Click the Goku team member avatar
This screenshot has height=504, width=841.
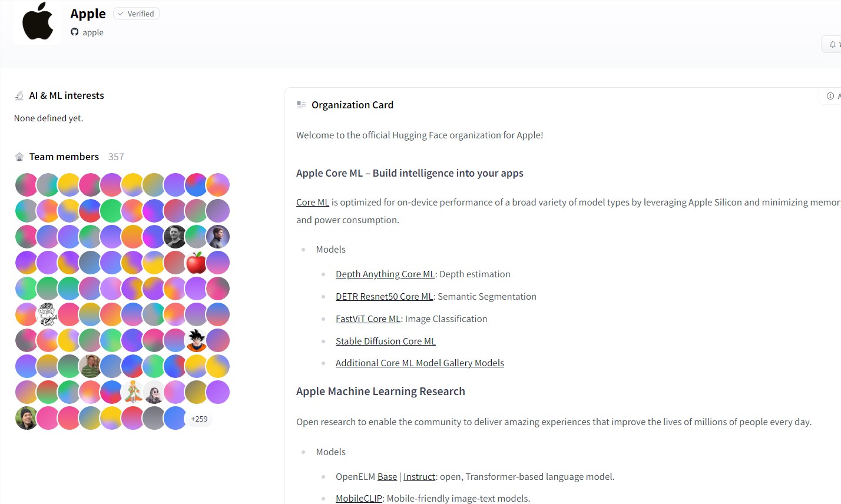click(196, 340)
